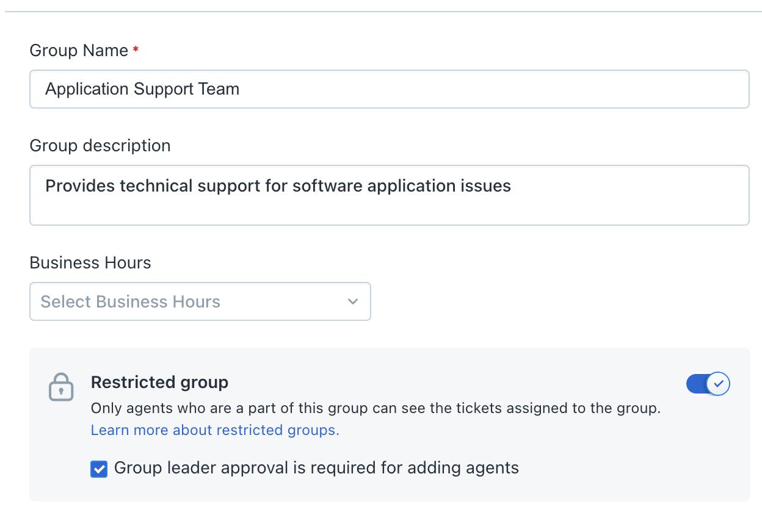Click the 'Select Business Hours' placeholder text
This screenshot has height=532, width=762.
130,301
